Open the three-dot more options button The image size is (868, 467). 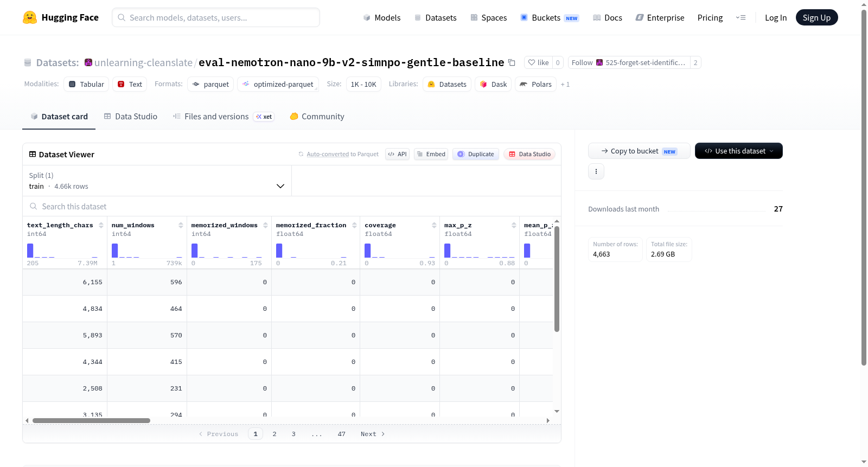(596, 171)
